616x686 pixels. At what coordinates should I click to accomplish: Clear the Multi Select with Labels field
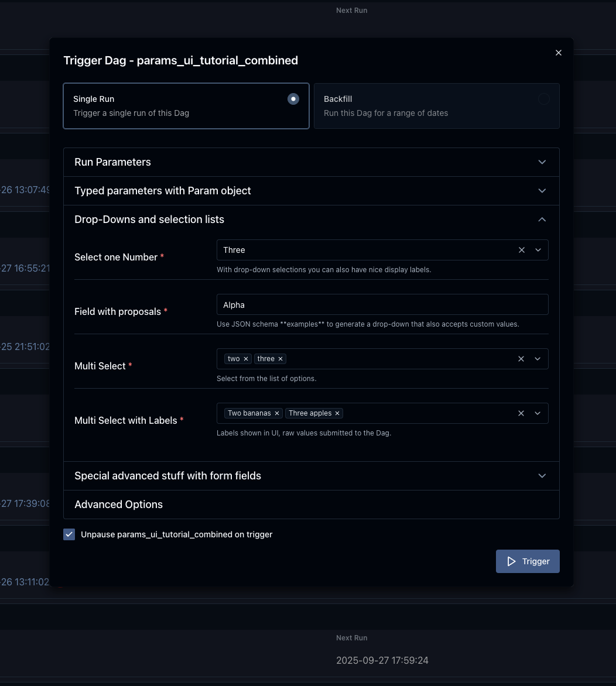click(x=521, y=413)
